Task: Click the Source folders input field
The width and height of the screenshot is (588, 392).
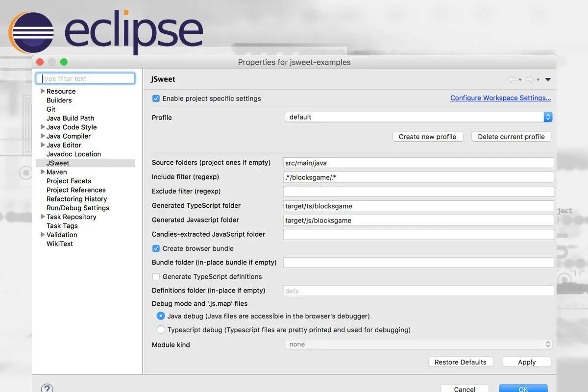Action: pos(418,163)
